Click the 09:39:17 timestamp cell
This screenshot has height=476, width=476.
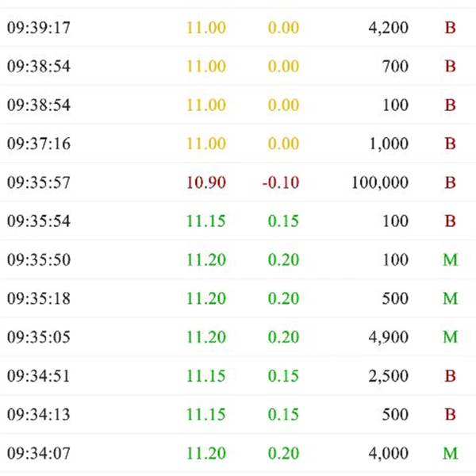[39, 28]
